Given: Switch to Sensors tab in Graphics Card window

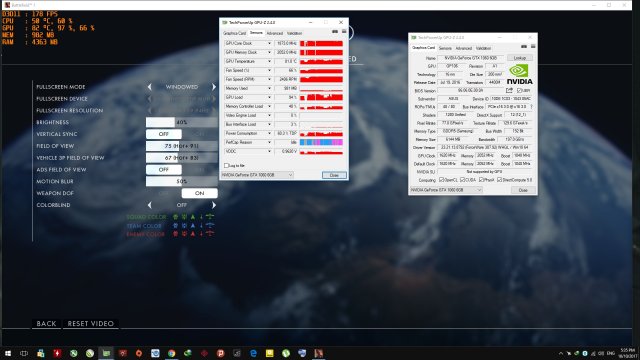Looking at the screenshot, I should 445,48.
